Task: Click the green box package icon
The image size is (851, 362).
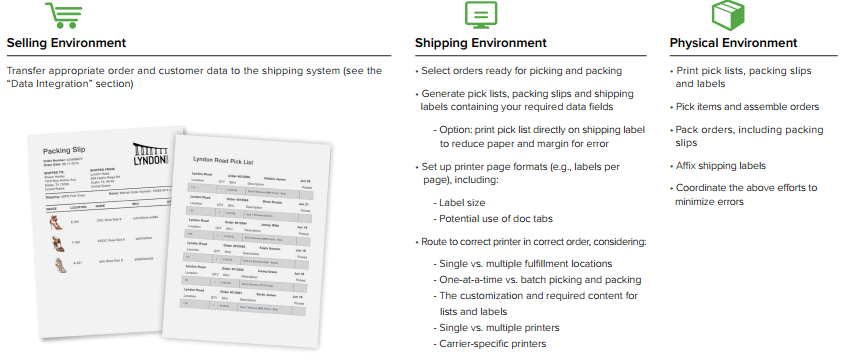Action: [728, 15]
